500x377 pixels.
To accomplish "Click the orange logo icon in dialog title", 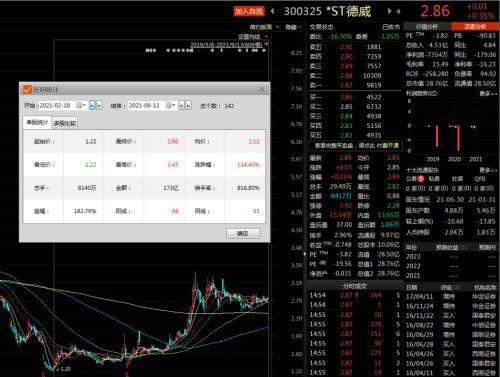I will coord(27,89).
